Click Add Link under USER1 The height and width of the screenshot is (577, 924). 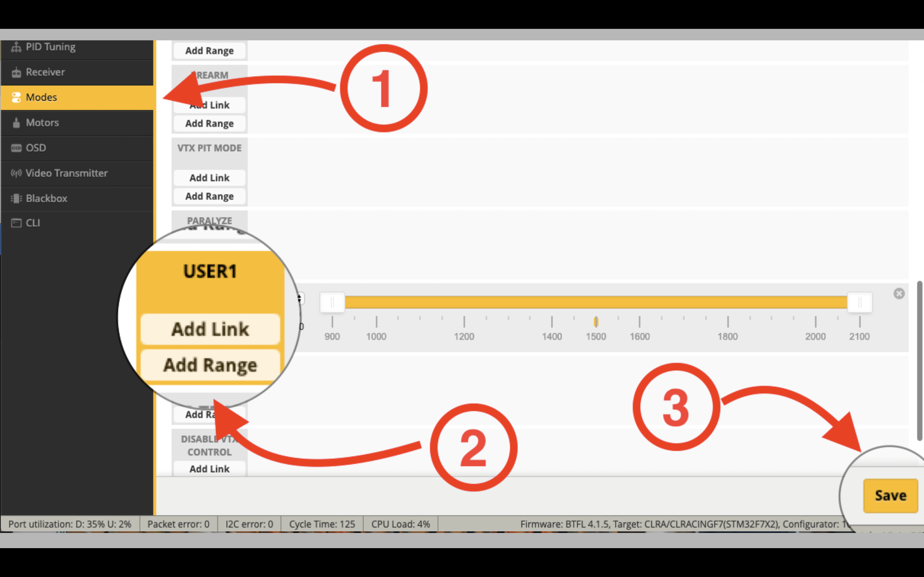[x=210, y=329]
